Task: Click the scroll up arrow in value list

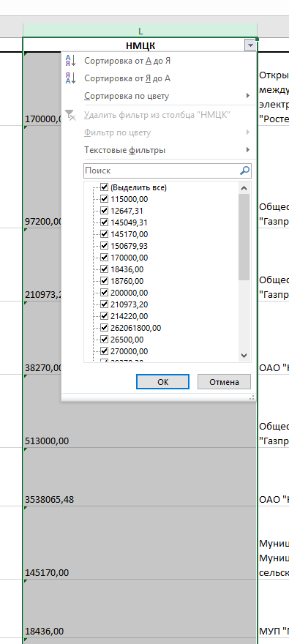Action: [244, 188]
